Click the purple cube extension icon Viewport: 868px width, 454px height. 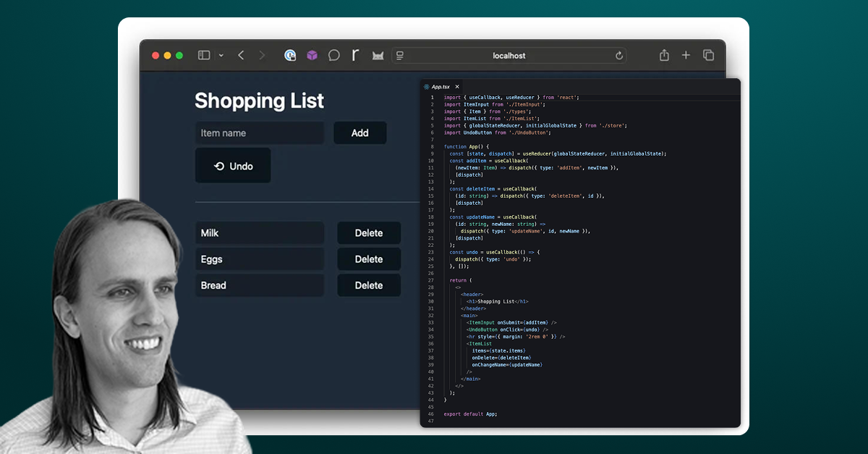click(312, 56)
